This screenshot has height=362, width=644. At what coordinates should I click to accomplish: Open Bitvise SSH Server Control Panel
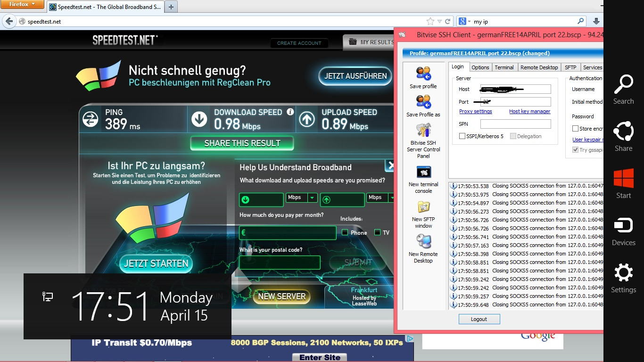423,130
